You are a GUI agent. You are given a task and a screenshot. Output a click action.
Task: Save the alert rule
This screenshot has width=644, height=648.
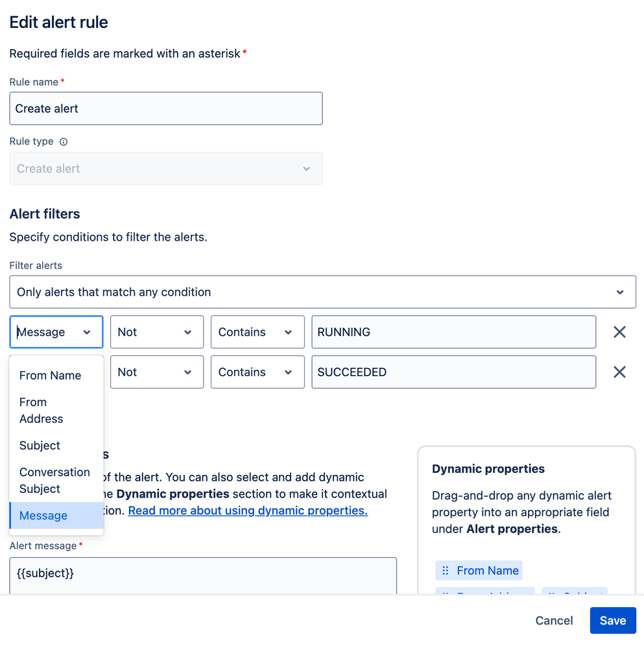pyautogui.click(x=613, y=620)
